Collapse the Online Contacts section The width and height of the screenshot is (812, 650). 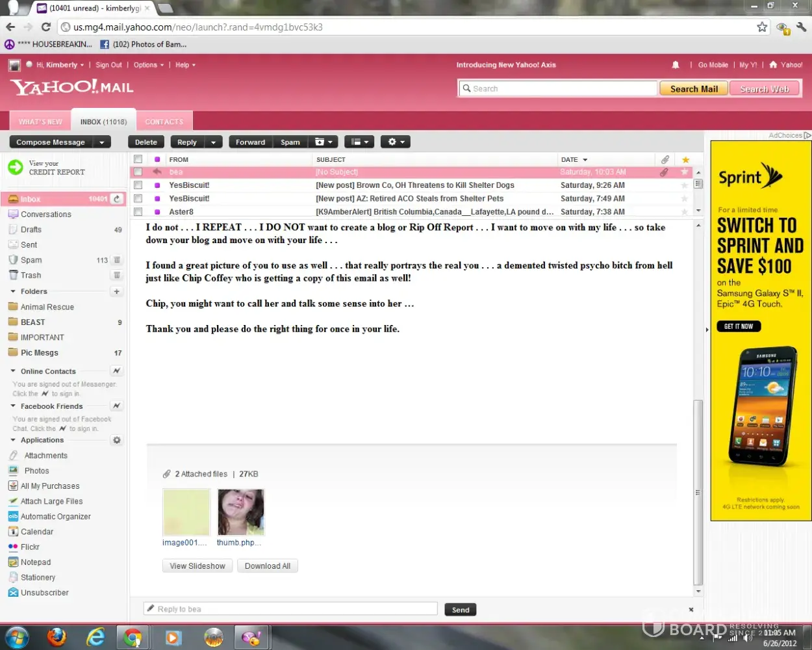[x=13, y=371]
